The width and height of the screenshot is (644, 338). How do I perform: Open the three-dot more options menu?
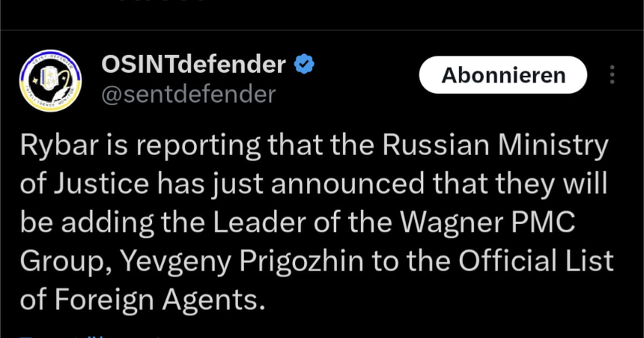(612, 76)
